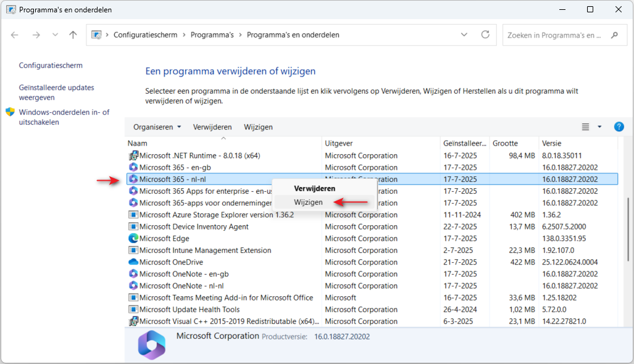This screenshot has width=634, height=364.
Task: Open the Organiseren dropdown menu
Action: coord(157,127)
